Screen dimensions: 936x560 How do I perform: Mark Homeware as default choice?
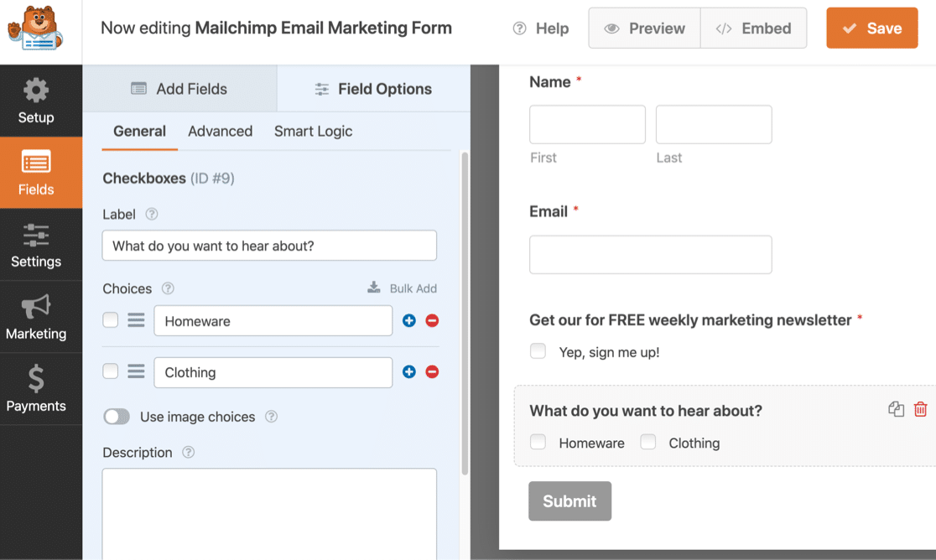point(111,320)
